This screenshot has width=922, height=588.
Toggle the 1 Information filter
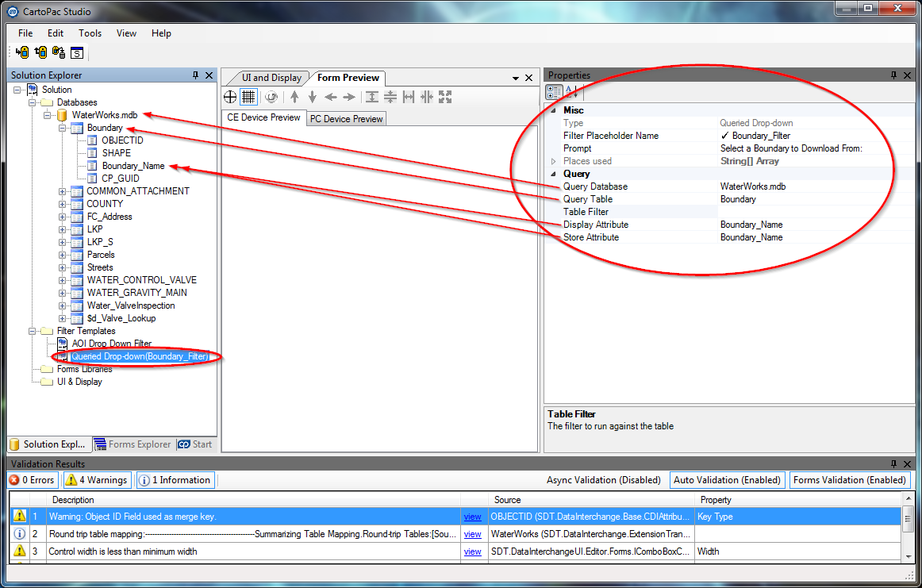point(175,480)
